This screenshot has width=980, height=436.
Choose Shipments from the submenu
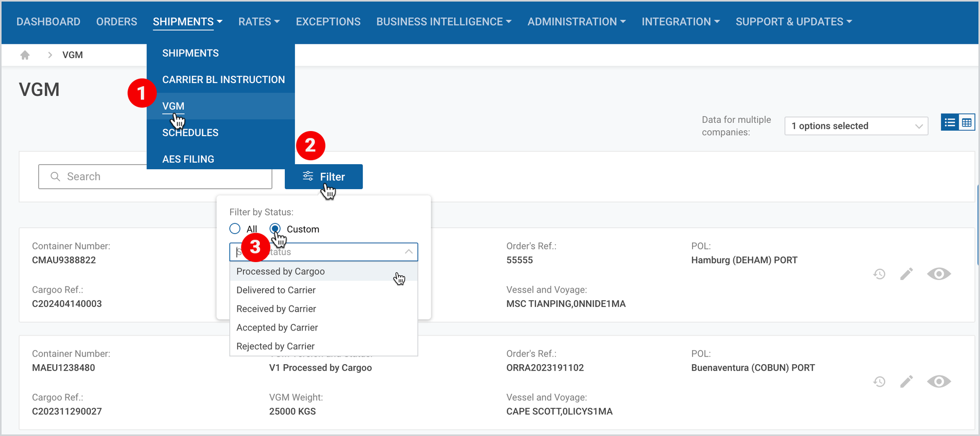click(x=190, y=53)
